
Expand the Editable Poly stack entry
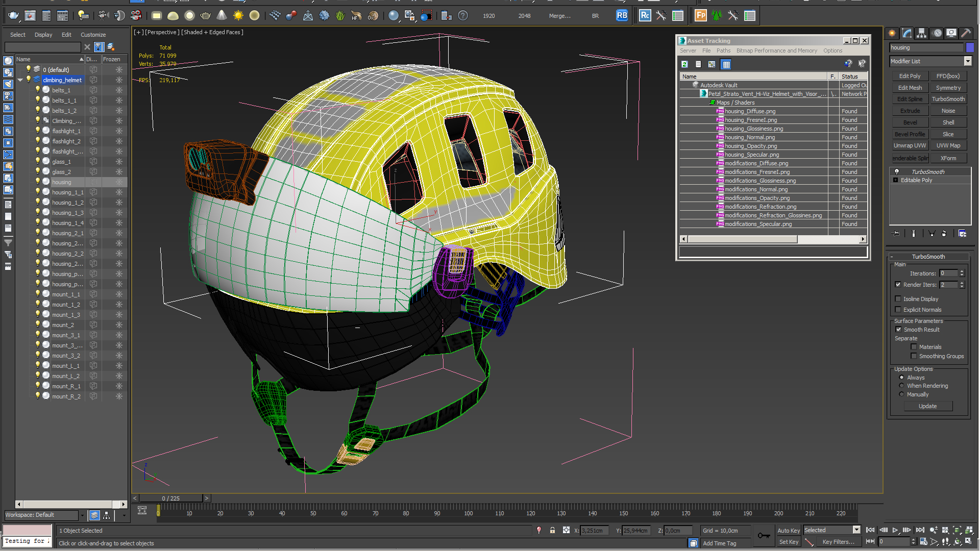[x=895, y=180]
